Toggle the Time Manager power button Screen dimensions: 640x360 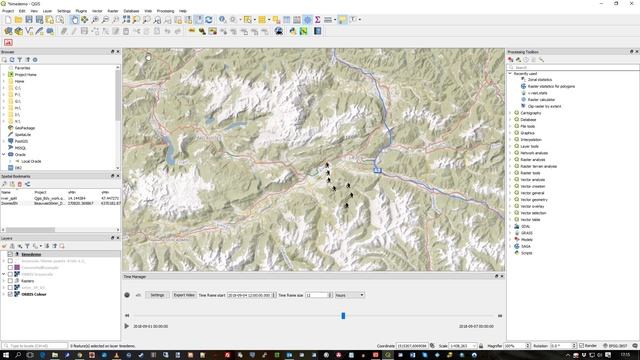click(x=127, y=295)
